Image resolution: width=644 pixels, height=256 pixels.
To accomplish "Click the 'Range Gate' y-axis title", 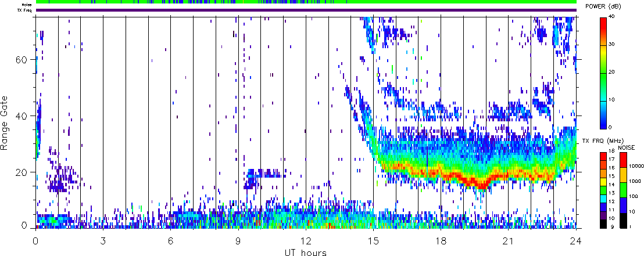I will pyautogui.click(x=5, y=122).
